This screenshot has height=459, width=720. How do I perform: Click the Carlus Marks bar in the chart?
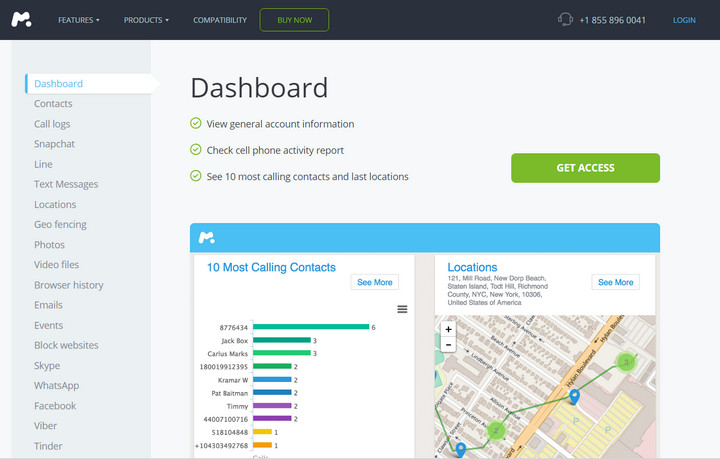[282, 353]
